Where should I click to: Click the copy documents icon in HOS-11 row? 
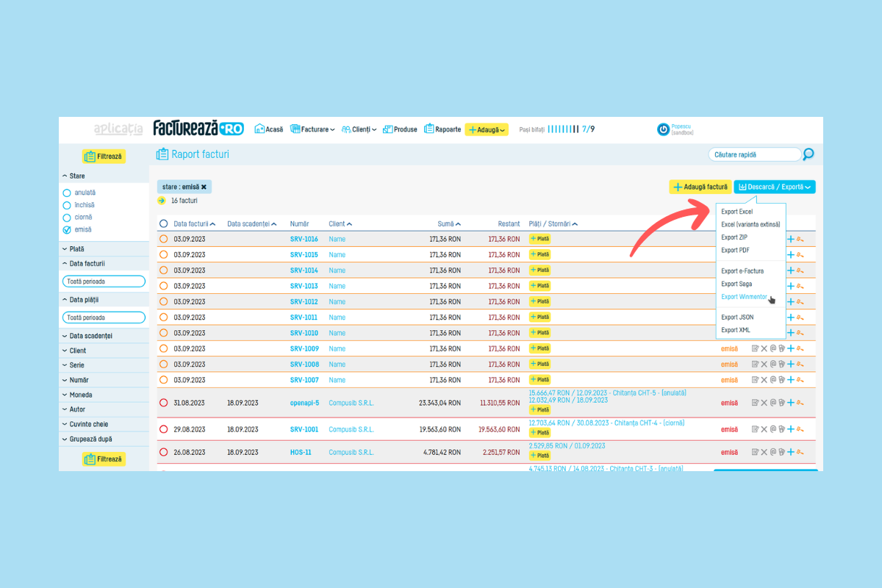(x=781, y=452)
